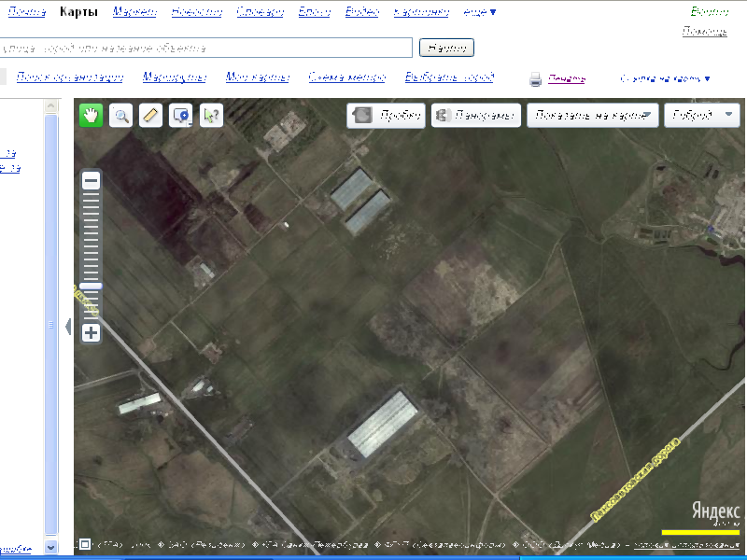Open the 'Показать на карте' dropdown
The height and width of the screenshot is (560, 747).
591,116
